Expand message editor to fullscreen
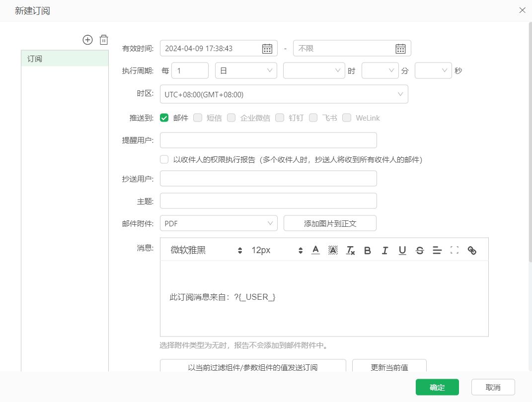Screen dimensions: 532x402 pos(455,250)
